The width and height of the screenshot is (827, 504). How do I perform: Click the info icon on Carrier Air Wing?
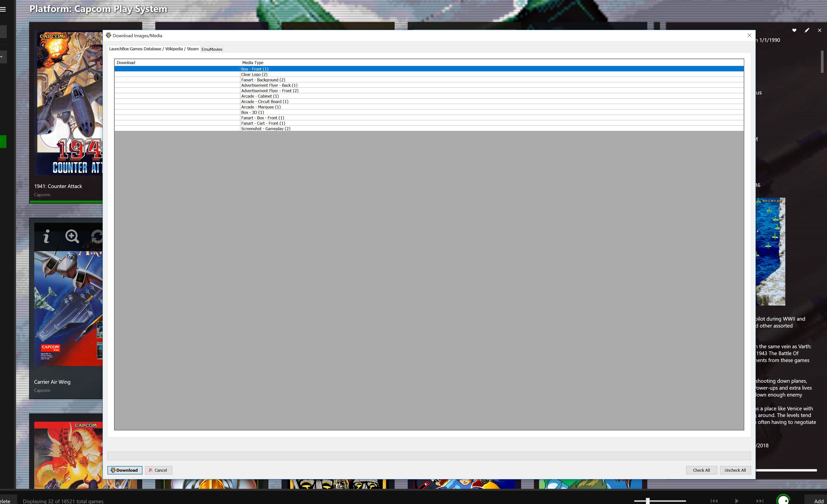coord(47,236)
